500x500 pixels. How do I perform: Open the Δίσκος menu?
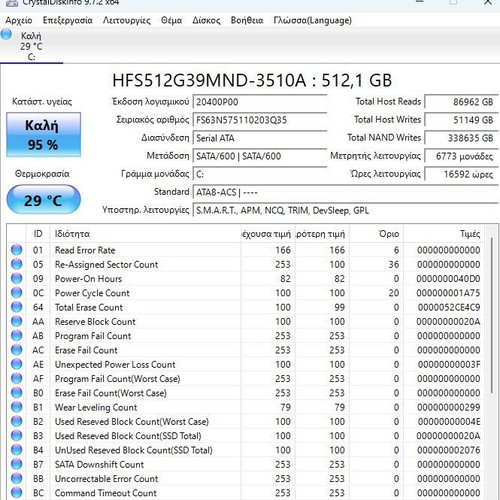tap(206, 20)
